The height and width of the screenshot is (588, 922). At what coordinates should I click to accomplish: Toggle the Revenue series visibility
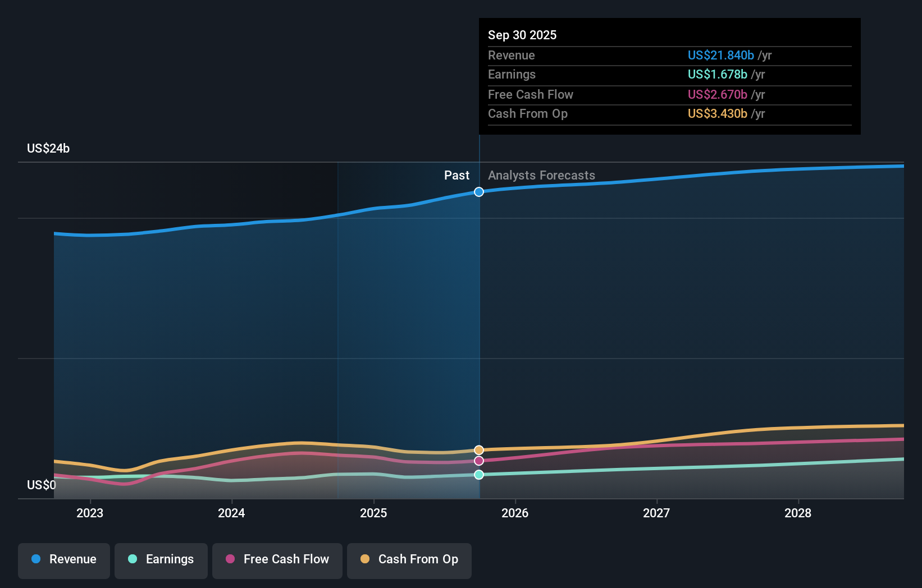click(x=63, y=559)
